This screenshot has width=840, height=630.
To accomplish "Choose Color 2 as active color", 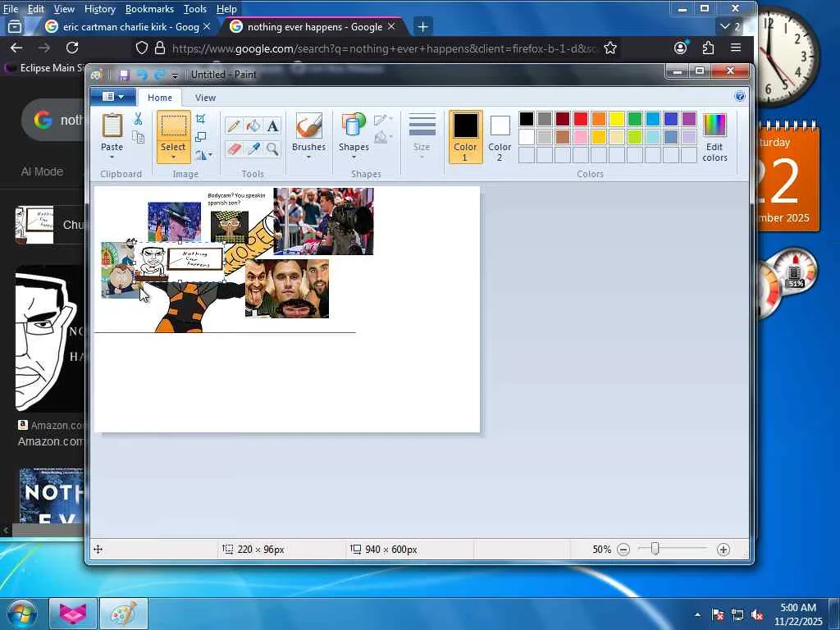I will [500, 137].
